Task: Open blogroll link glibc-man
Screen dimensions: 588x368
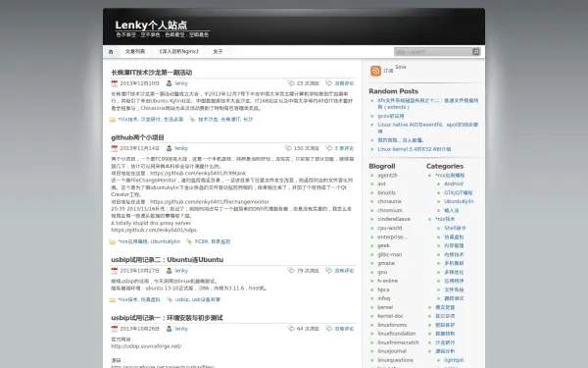Action: click(x=390, y=254)
